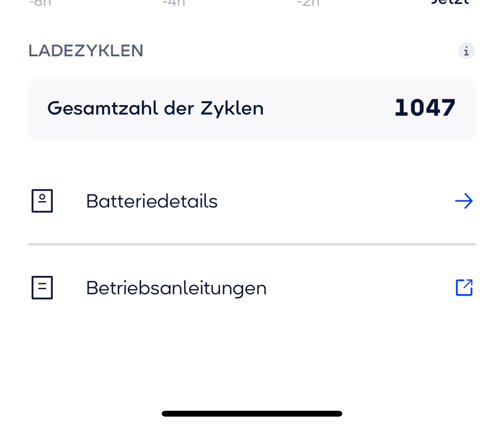Tap the blue arrow next to Batteriedetails
504x426 pixels.
(x=464, y=201)
